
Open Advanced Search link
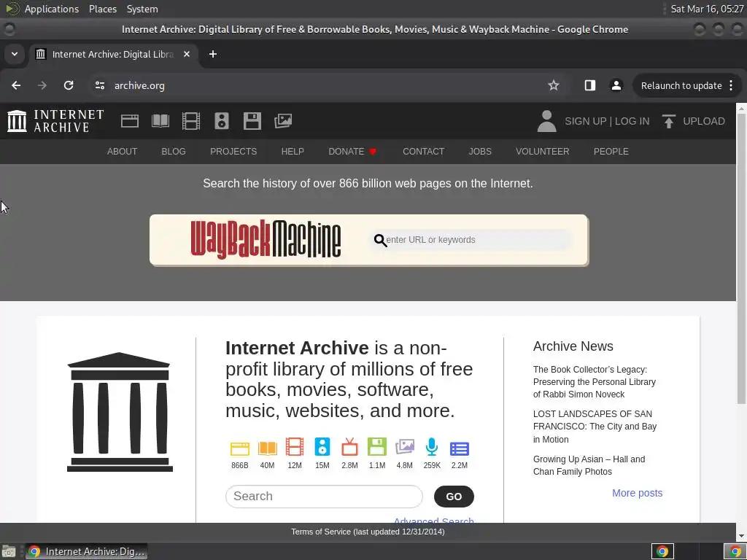(x=433, y=520)
